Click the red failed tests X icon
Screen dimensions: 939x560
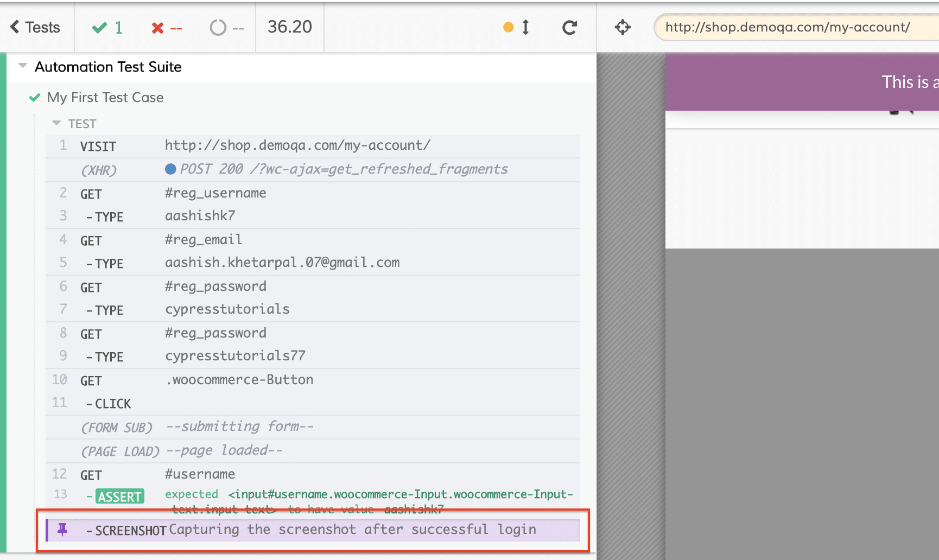tap(157, 28)
